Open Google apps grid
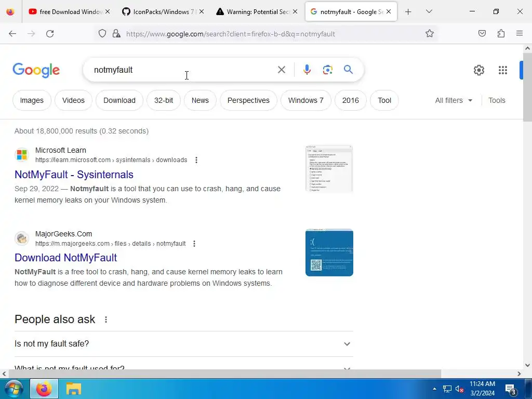 [x=503, y=70]
